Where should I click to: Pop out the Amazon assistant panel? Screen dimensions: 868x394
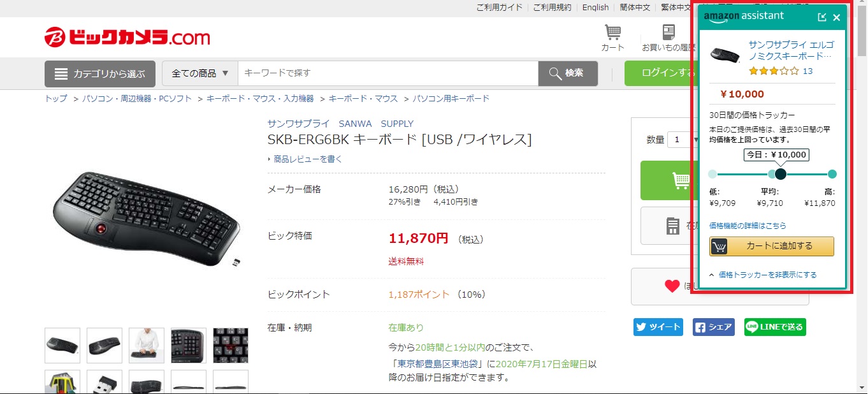[822, 17]
